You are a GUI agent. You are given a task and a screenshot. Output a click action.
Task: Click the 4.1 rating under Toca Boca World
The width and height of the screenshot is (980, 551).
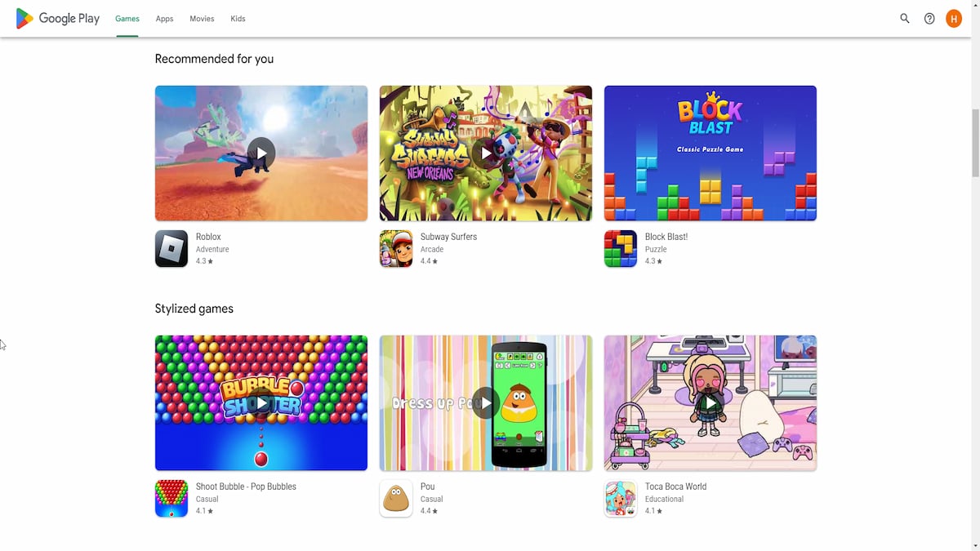[x=653, y=511]
